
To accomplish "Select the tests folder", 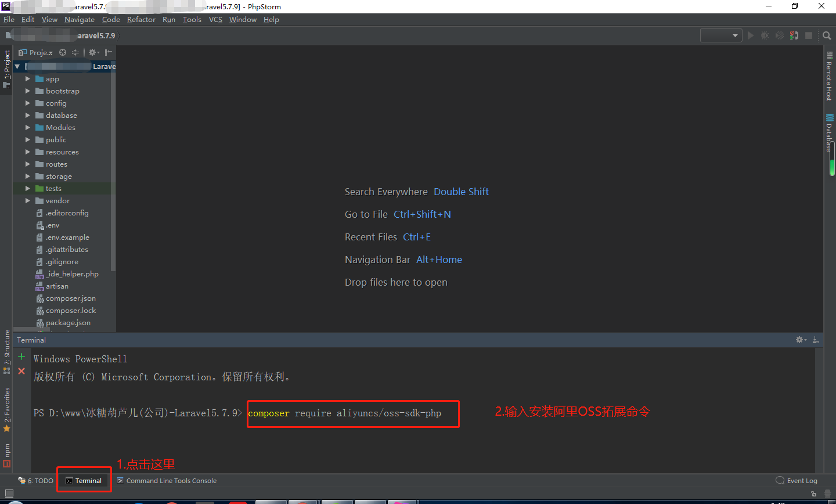I will point(53,189).
